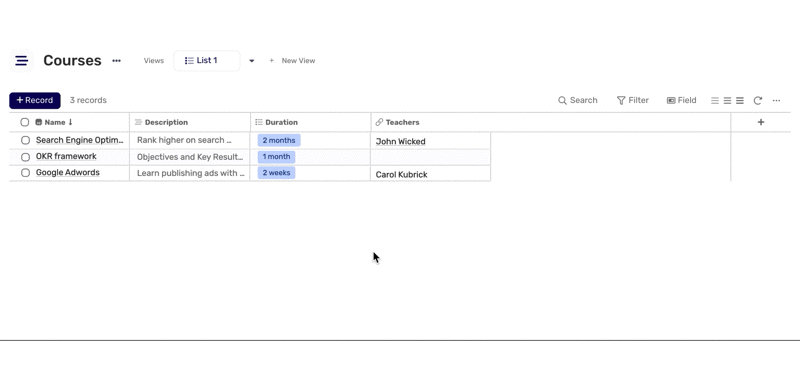The image size is (800, 385).
Task: Open the John Wicked teacher link
Action: point(401,141)
